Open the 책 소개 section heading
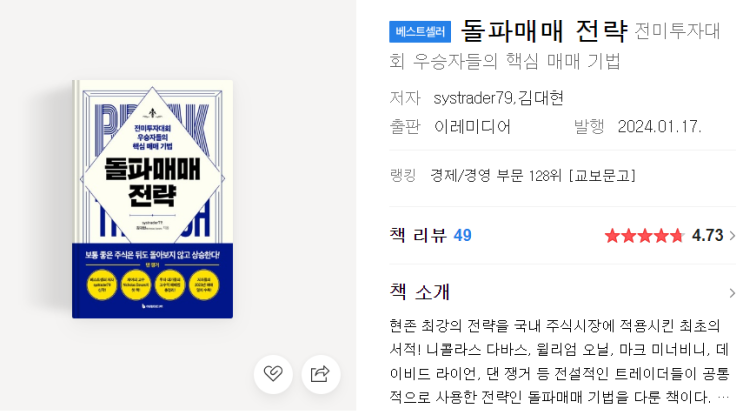The width and height of the screenshot is (743, 415). click(x=419, y=292)
